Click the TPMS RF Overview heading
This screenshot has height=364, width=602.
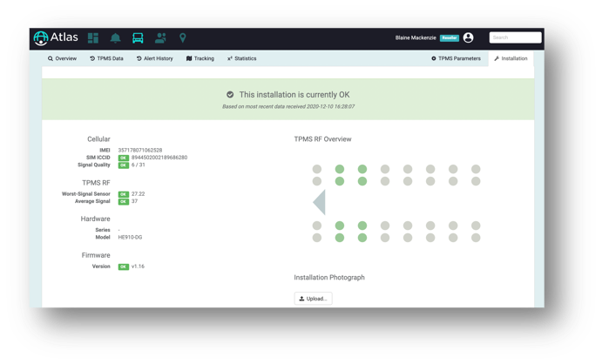pyautogui.click(x=322, y=138)
